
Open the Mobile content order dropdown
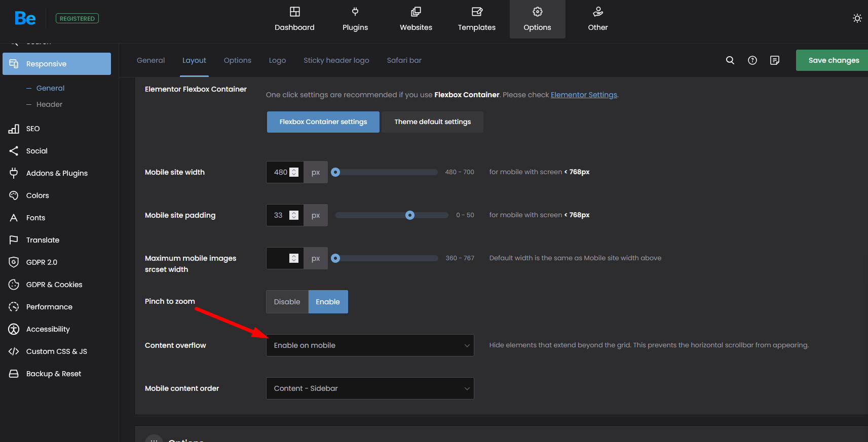point(370,388)
